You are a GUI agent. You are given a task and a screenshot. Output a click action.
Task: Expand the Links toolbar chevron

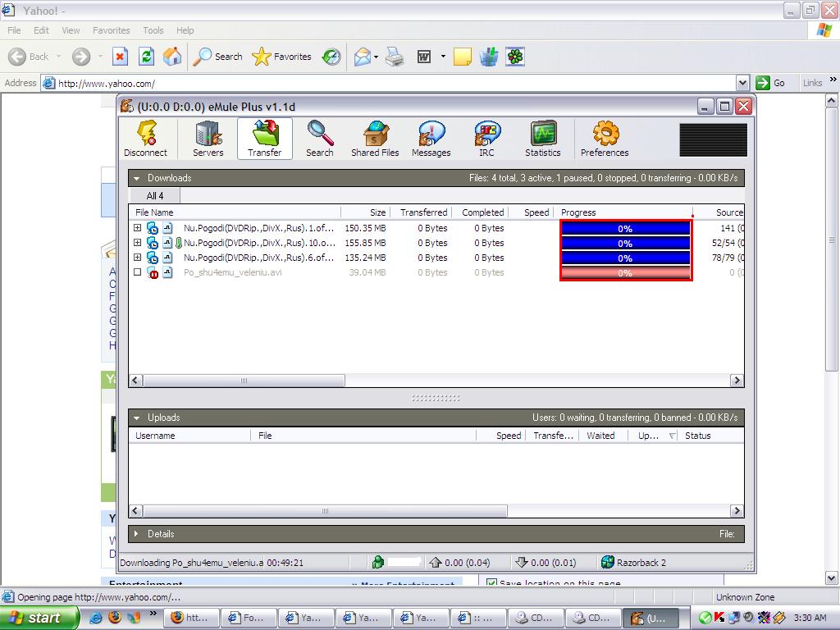(833, 80)
